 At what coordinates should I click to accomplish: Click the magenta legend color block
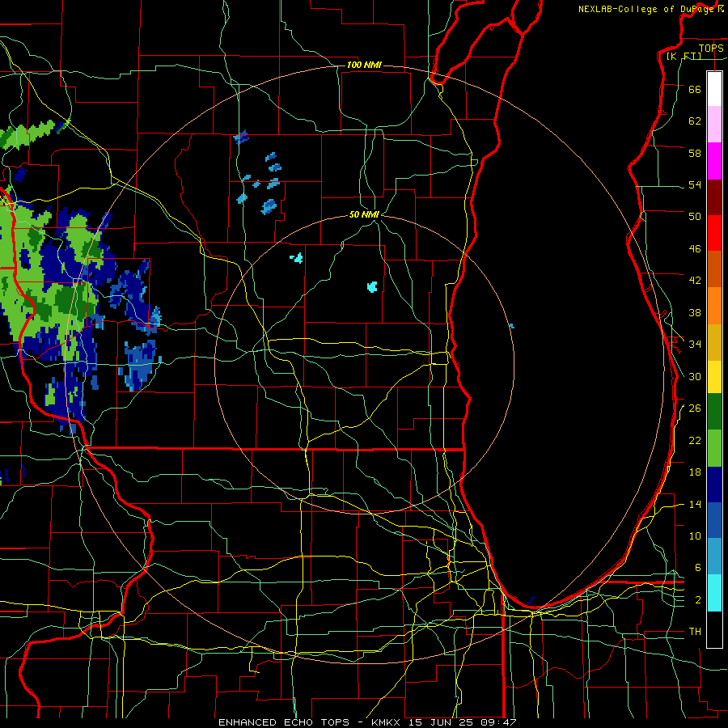click(x=714, y=161)
